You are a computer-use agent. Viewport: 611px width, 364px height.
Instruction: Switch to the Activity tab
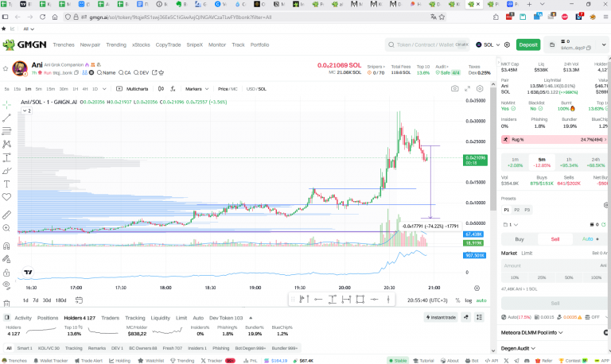23,318
